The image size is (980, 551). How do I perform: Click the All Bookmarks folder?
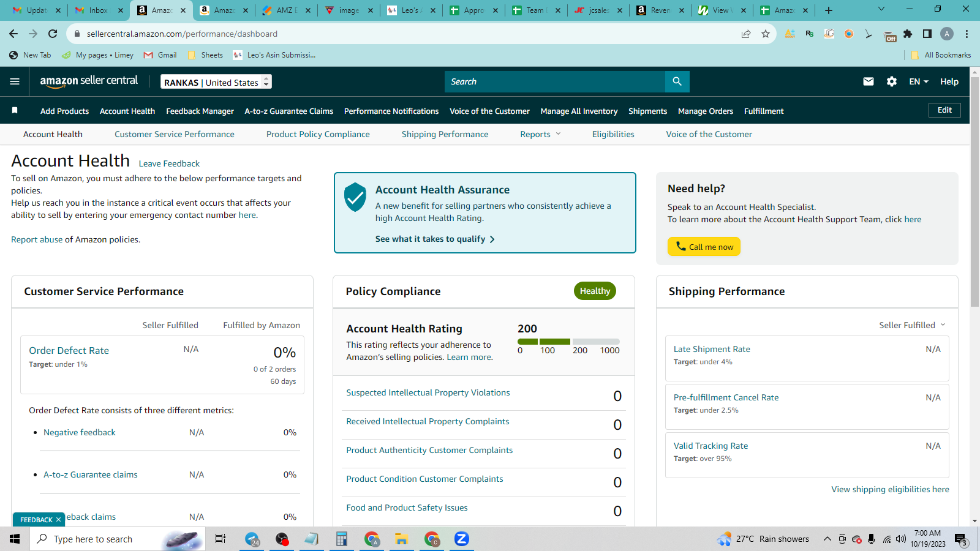click(x=941, y=55)
